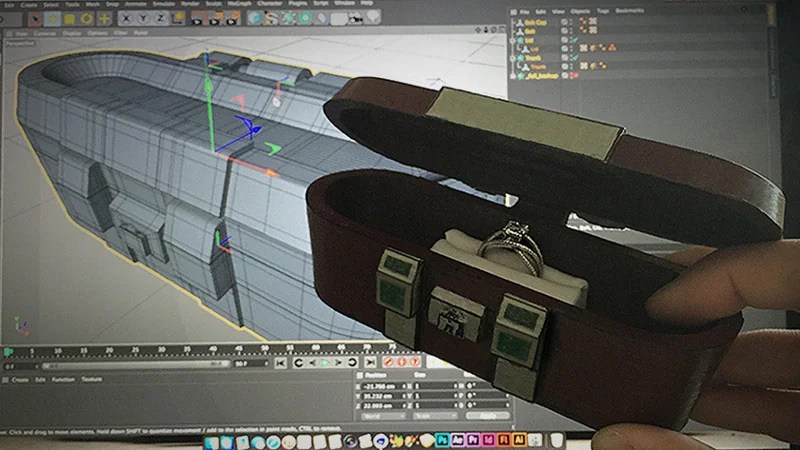Click the second render clapboard icon
The image size is (800, 450).
point(215,19)
